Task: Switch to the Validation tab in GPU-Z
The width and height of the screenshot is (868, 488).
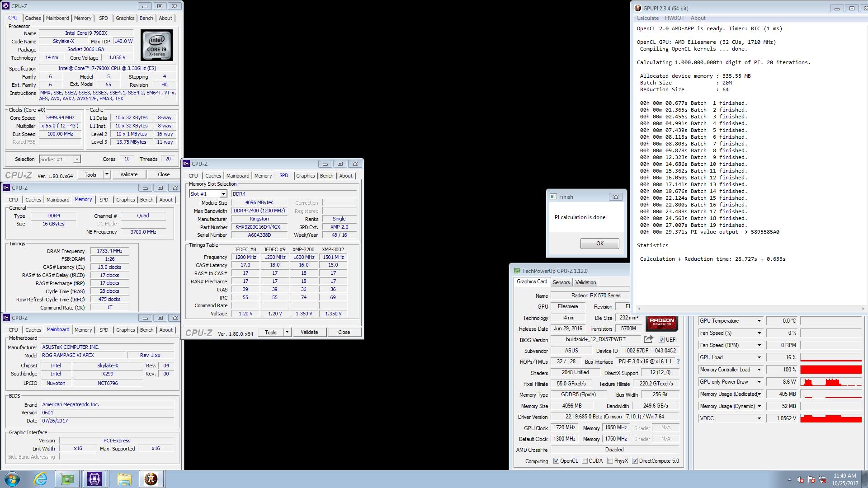Action: [585, 282]
